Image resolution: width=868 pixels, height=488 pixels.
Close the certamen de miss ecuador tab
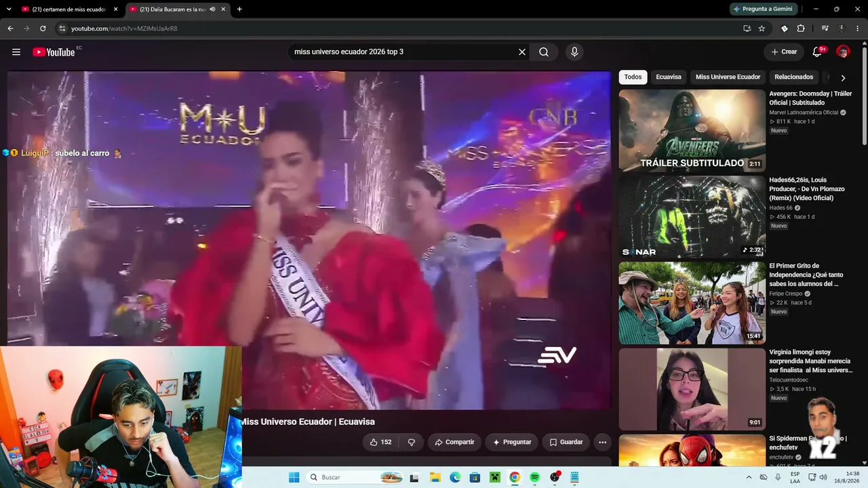pos(115,9)
